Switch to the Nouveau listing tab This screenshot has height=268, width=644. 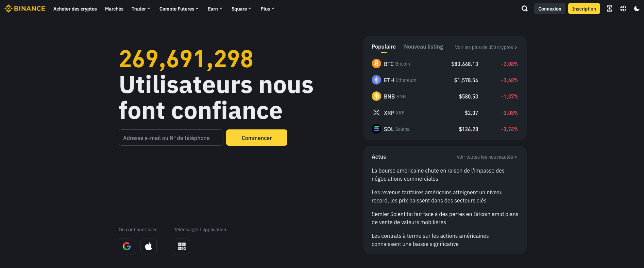tap(423, 47)
